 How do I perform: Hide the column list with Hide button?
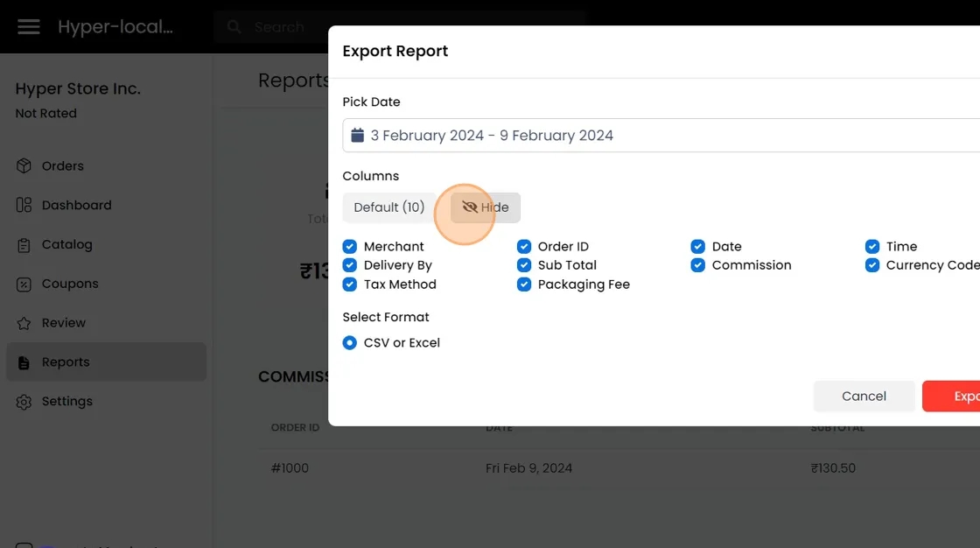click(x=486, y=207)
